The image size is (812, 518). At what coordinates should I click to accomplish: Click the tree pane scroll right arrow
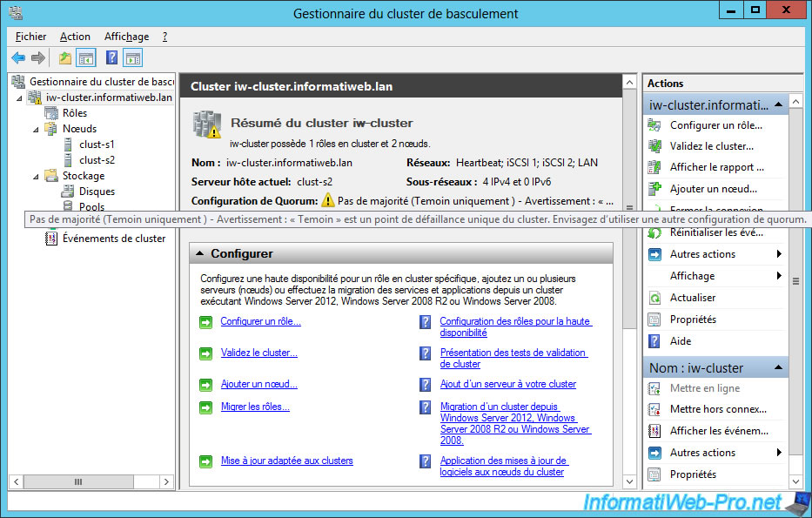(x=166, y=481)
